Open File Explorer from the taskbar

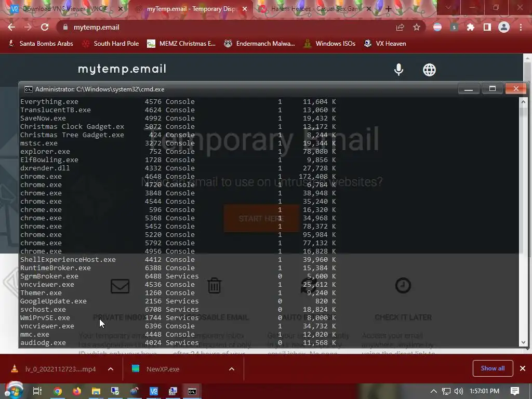pos(96,391)
